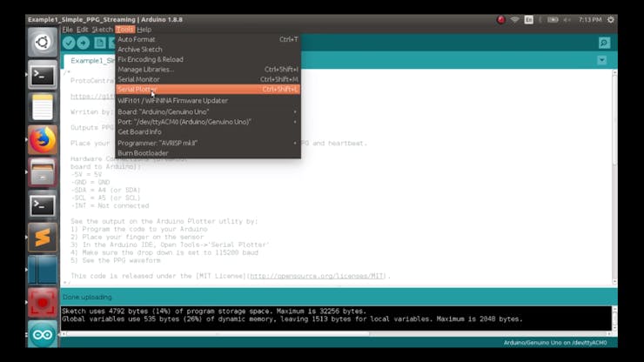Open the En keyboard layout indicator

point(528,20)
